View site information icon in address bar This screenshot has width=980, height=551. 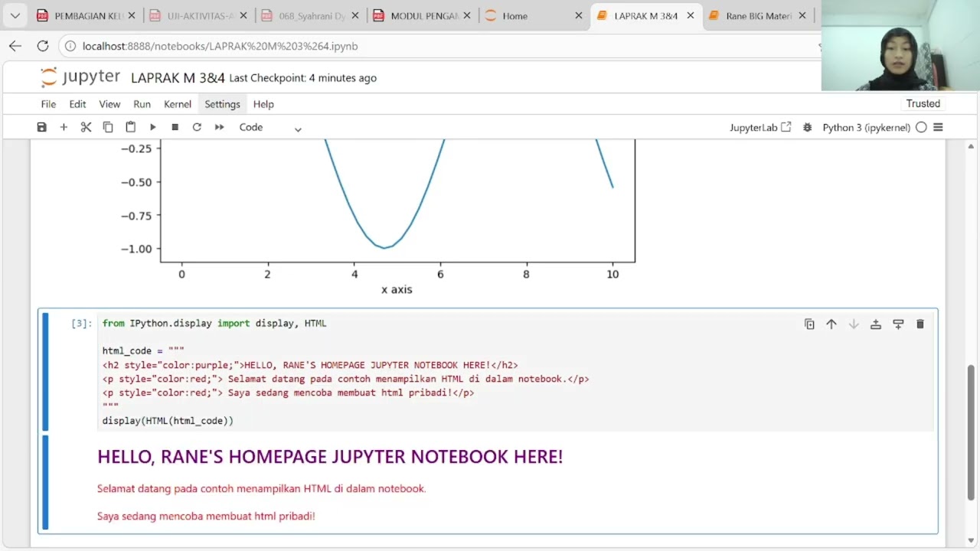tap(70, 46)
